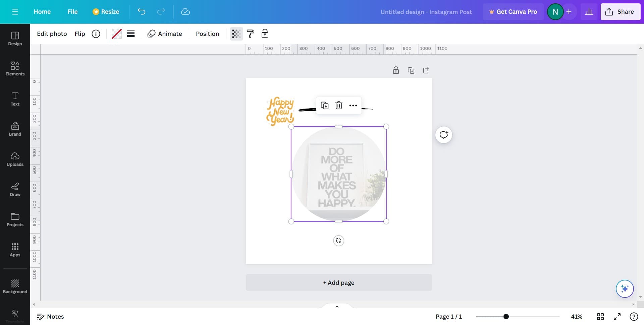Go to the Home menu item
This screenshot has height=325, width=644.
(x=42, y=12)
